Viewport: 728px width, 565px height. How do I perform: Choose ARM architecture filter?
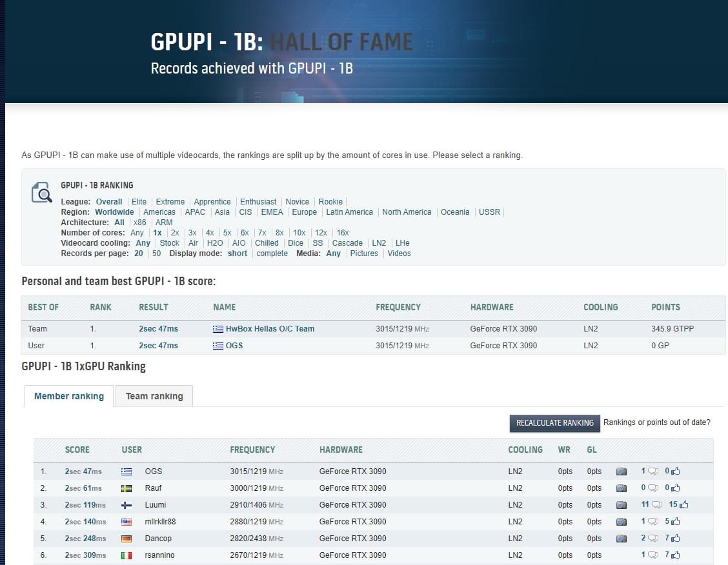coord(164,223)
